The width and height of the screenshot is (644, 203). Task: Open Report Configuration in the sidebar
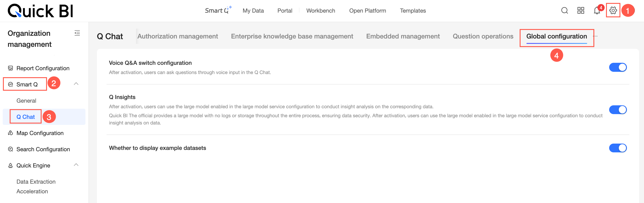[43, 68]
